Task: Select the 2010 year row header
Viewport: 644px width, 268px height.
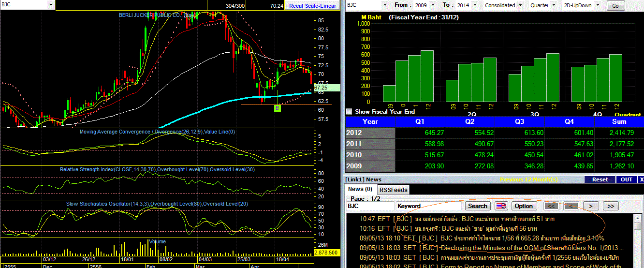Action: point(370,155)
